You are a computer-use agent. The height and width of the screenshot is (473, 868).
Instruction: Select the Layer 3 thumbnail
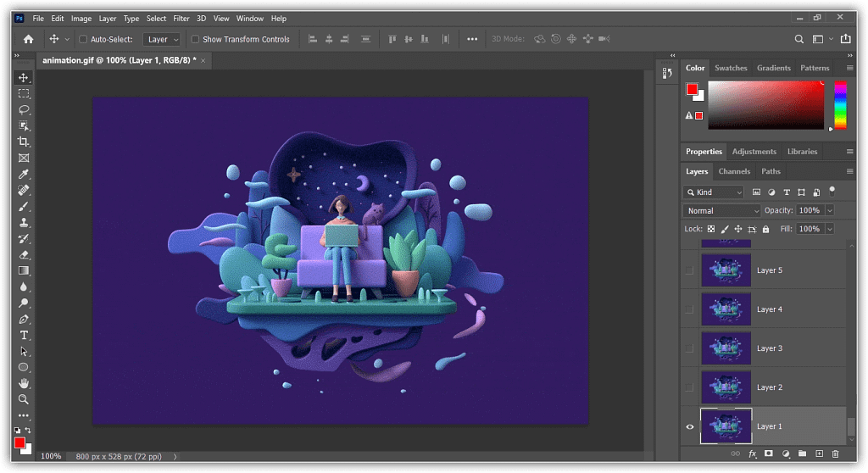pyautogui.click(x=726, y=348)
